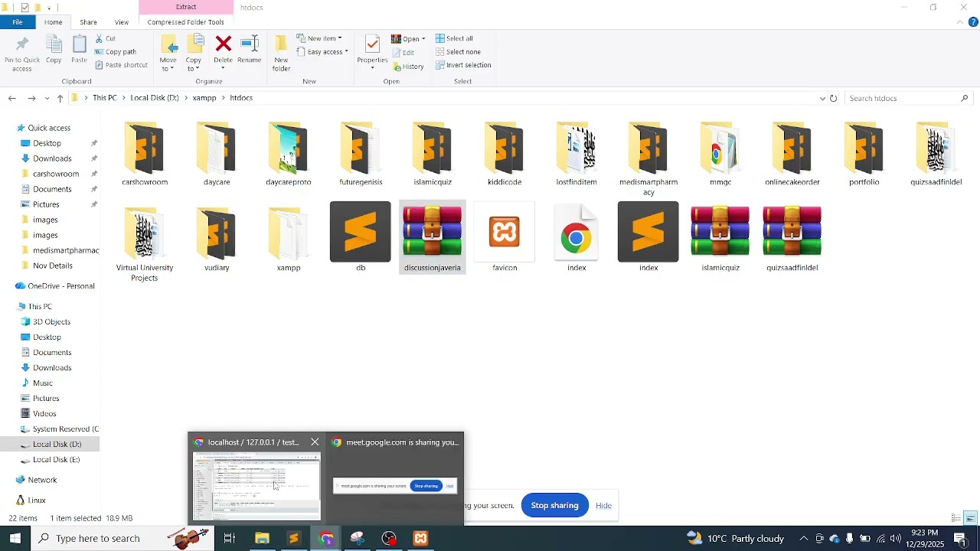This screenshot has height=551, width=980.
Task: Switch to the View ribbon tab
Action: (122, 22)
